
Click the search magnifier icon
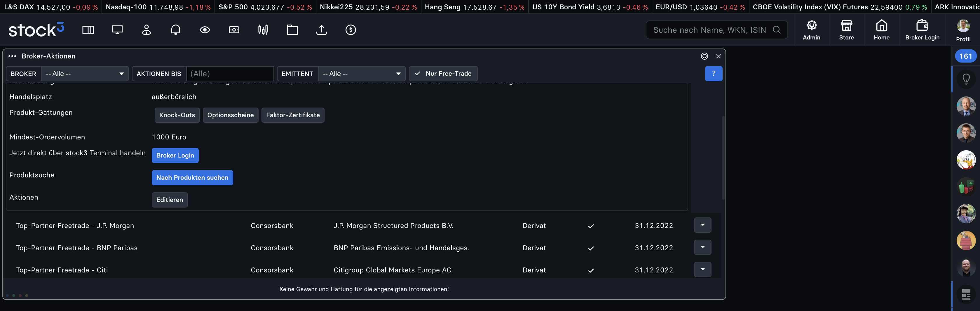tap(777, 30)
